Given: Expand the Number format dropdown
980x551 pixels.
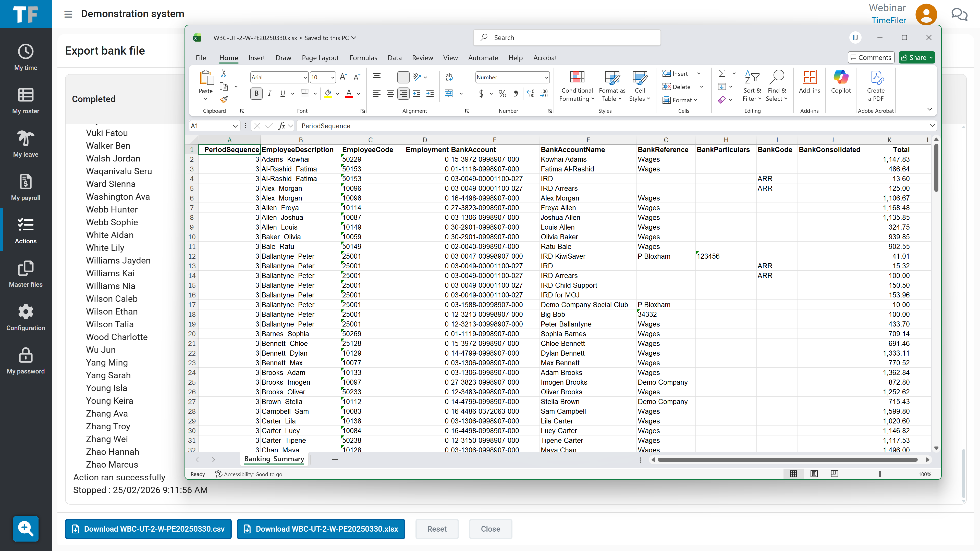Looking at the screenshot, I should click(x=546, y=78).
